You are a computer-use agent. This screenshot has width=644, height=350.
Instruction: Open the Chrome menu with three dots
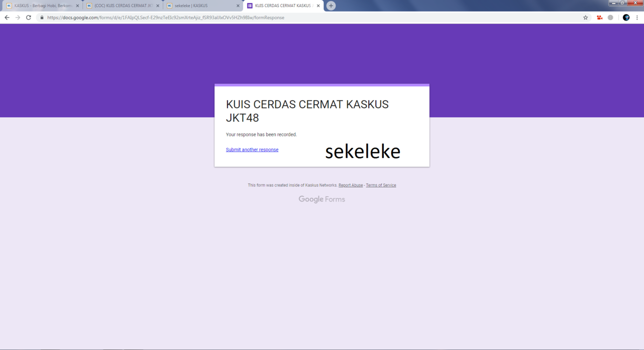pos(637,17)
